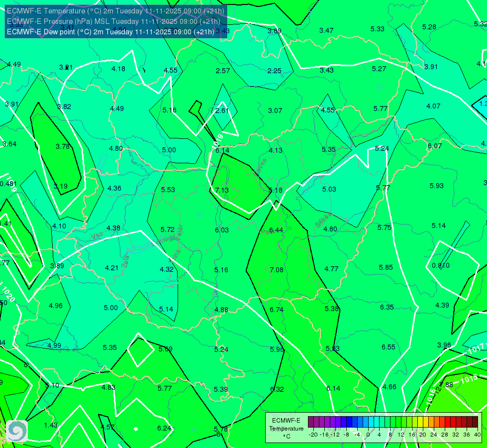Click the grid value 5.96
The image size is (487, 448).
(277, 349)
